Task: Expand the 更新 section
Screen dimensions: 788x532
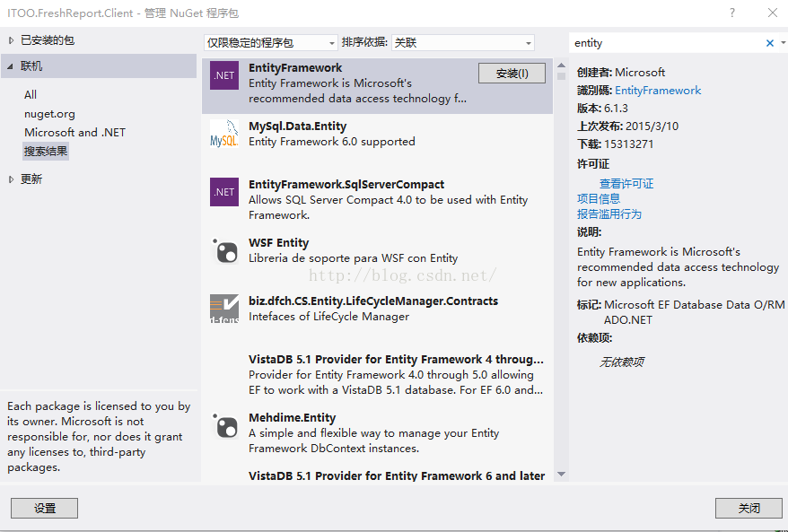Action: tap(11, 179)
